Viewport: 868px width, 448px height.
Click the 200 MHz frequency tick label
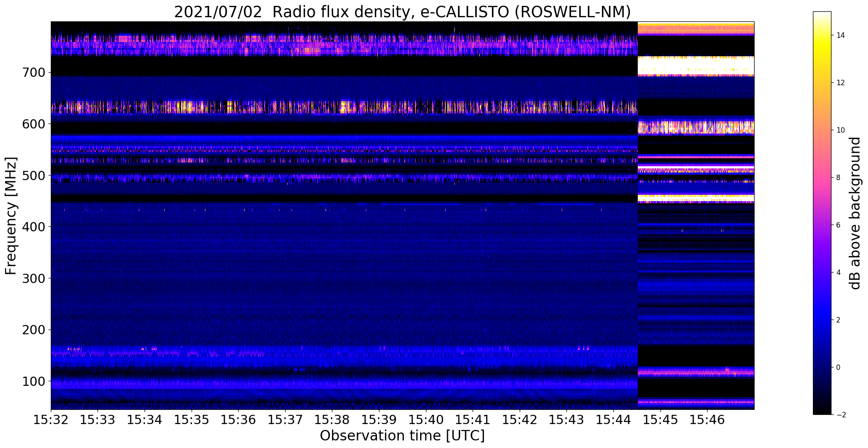click(x=34, y=330)
